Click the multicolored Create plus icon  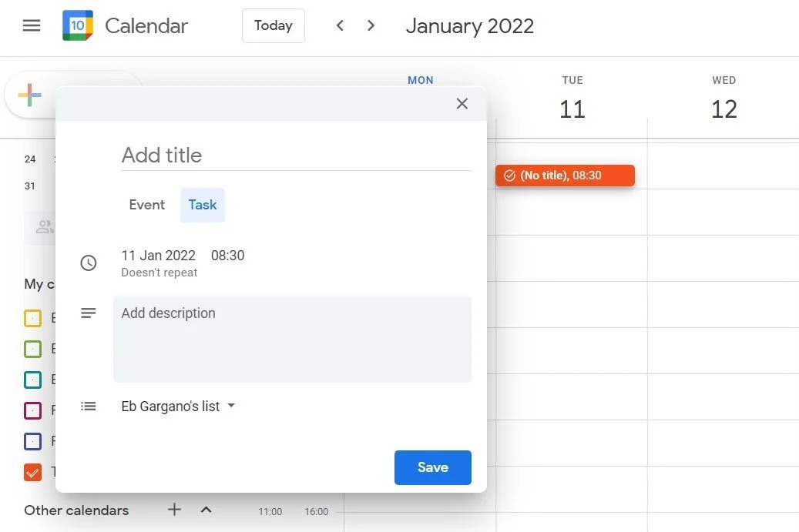coord(29,95)
